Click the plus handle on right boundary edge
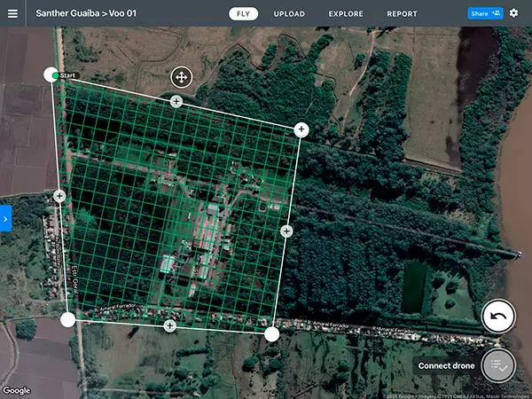This screenshot has height=399, width=532. click(286, 231)
